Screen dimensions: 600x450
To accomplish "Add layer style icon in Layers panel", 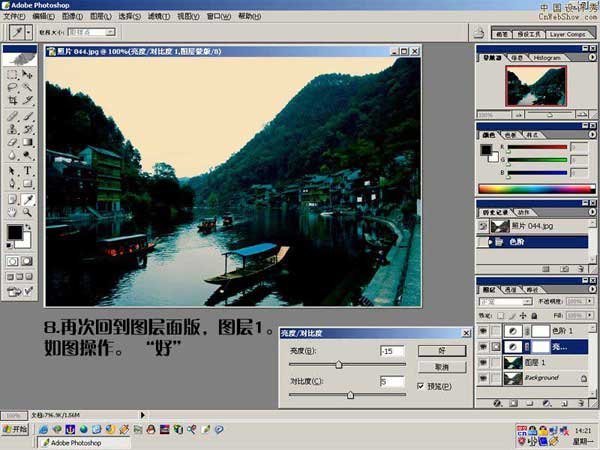I will 497,403.
